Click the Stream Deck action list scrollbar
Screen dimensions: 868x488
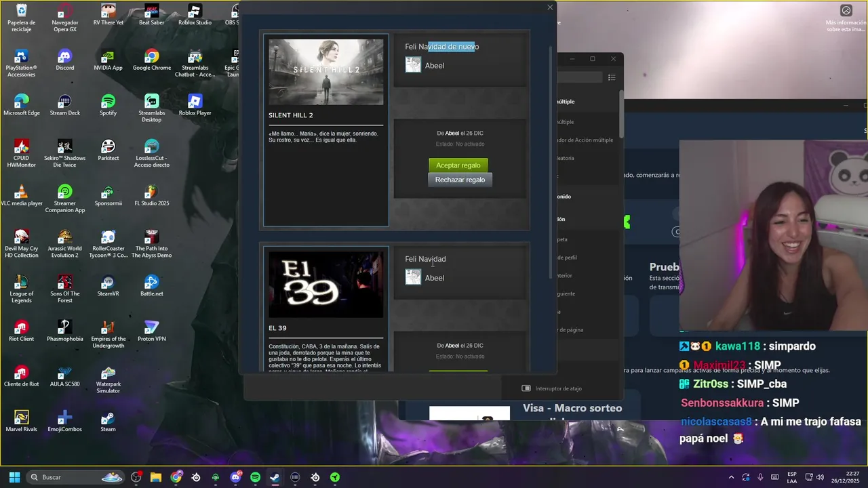[621, 113]
